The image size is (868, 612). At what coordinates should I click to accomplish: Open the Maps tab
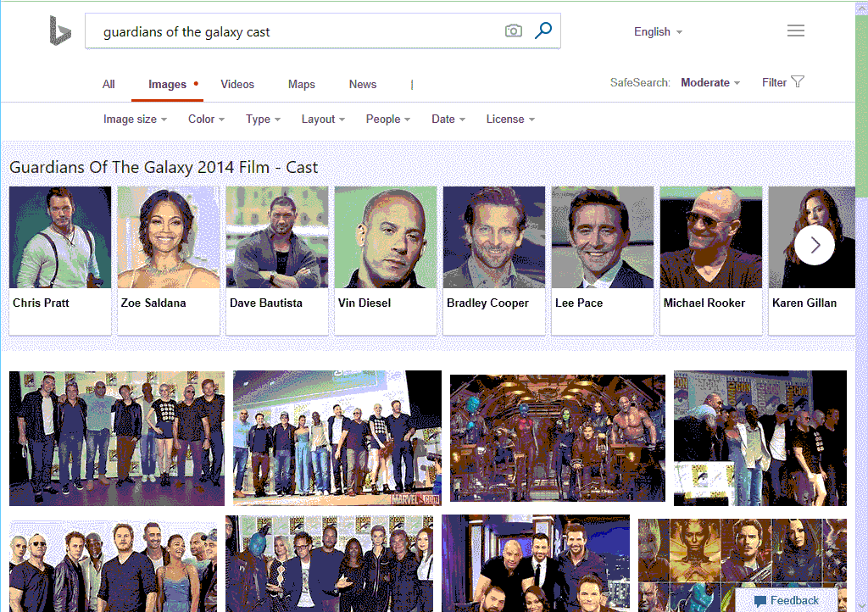301,84
